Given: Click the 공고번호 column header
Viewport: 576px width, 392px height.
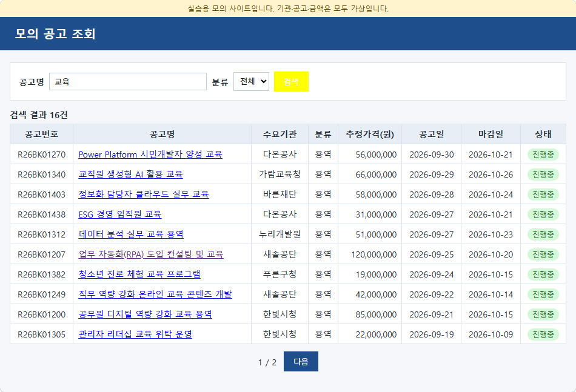Looking at the screenshot, I should click(41, 135).
